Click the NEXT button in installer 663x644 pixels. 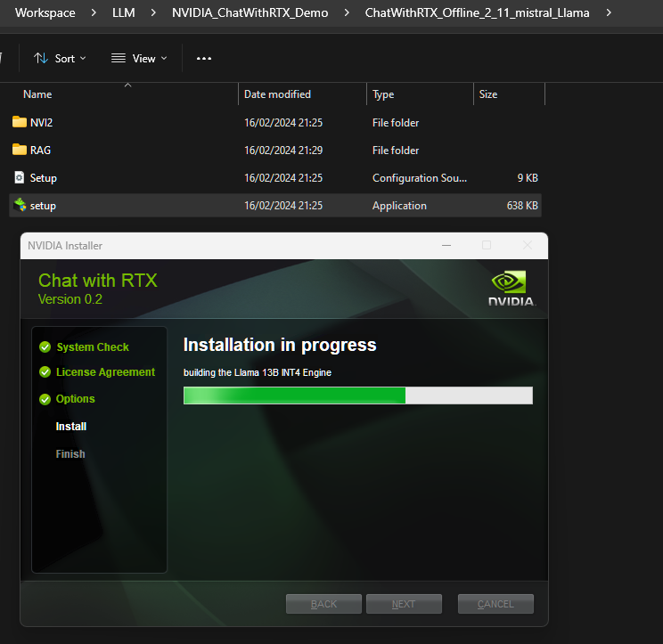(x=404, y=604)
